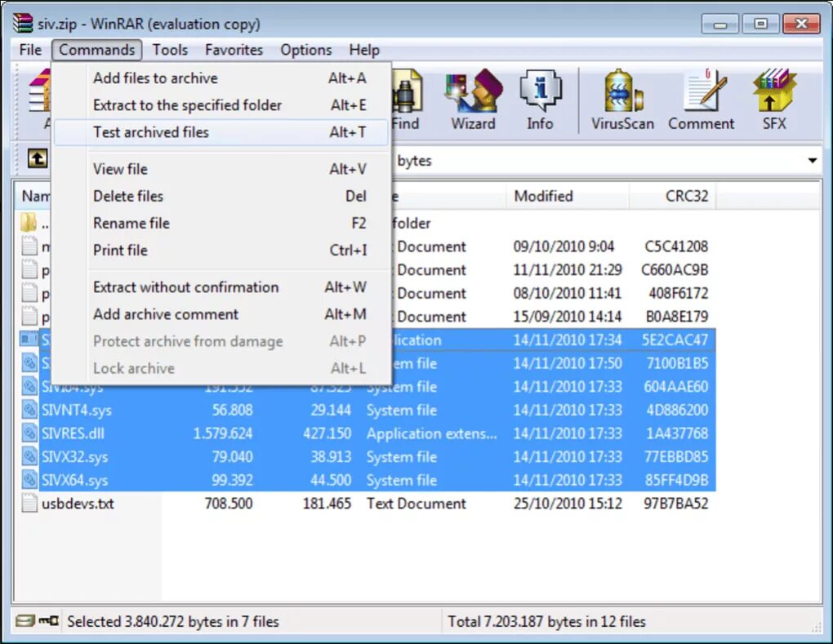Viewport: 833px width, 644px height.
Task: Click the SIVX64.sys file icon
Action: [x=29, y=480]
